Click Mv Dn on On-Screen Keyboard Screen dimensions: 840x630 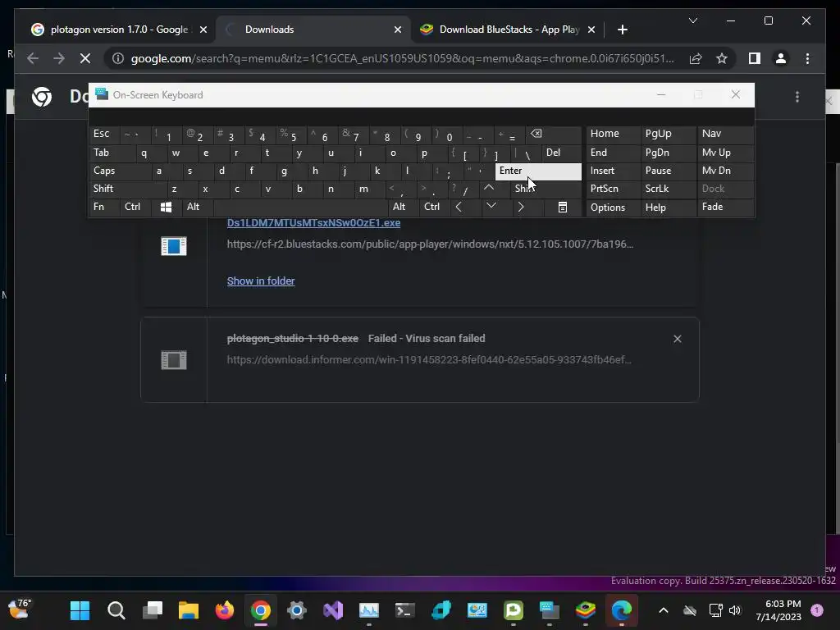(x=725, y=171)
